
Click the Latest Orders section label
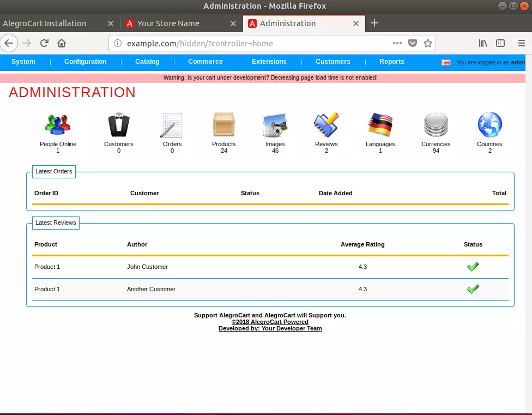coord(53,171)
